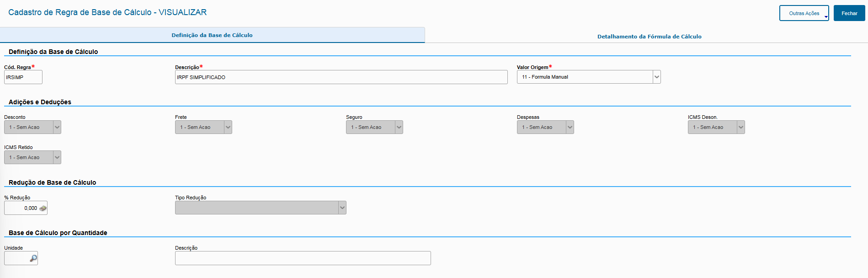Expand the ICMS Deson. dropdown
Screen dimensions: 868x278
click(x=741, y=127)
